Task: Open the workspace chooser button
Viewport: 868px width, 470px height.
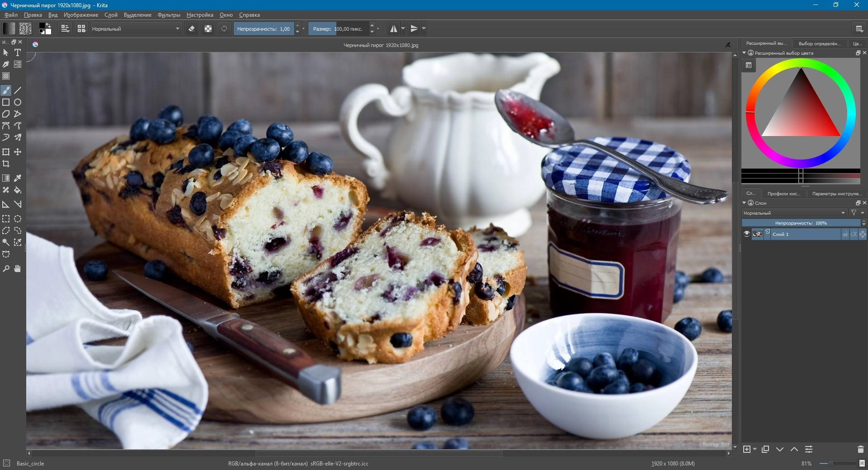Action: pos(859,28)
